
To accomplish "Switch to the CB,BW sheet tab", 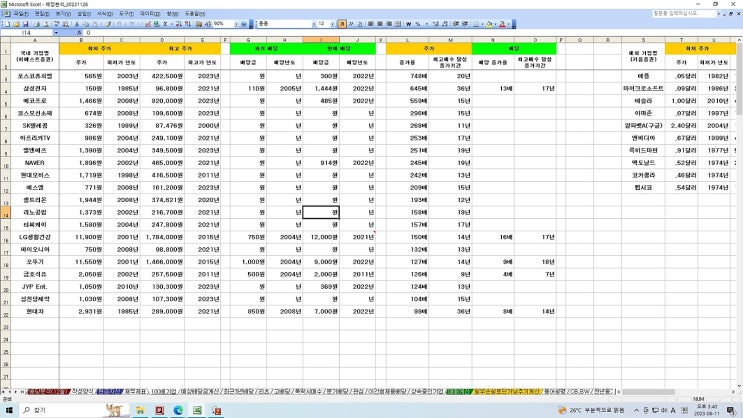I will (x=580, y=391).
